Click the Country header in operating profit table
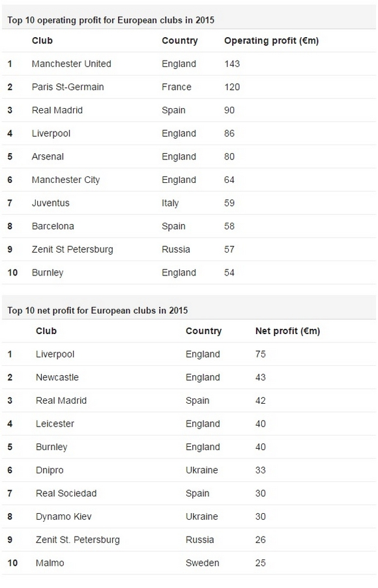The width and height of the screenshot is (378, 588). (x=179, y=40)
